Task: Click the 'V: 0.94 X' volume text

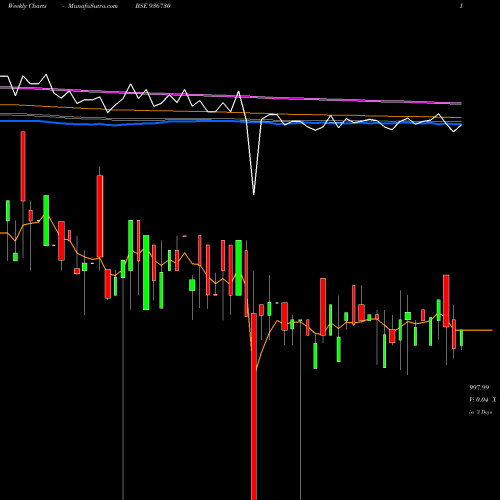Action: click(x=482, y=399)
